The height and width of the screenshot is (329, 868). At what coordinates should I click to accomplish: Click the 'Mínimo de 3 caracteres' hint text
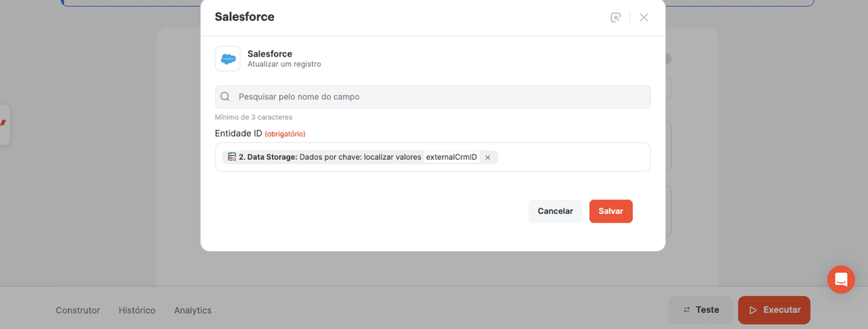[x=254, y=116]
